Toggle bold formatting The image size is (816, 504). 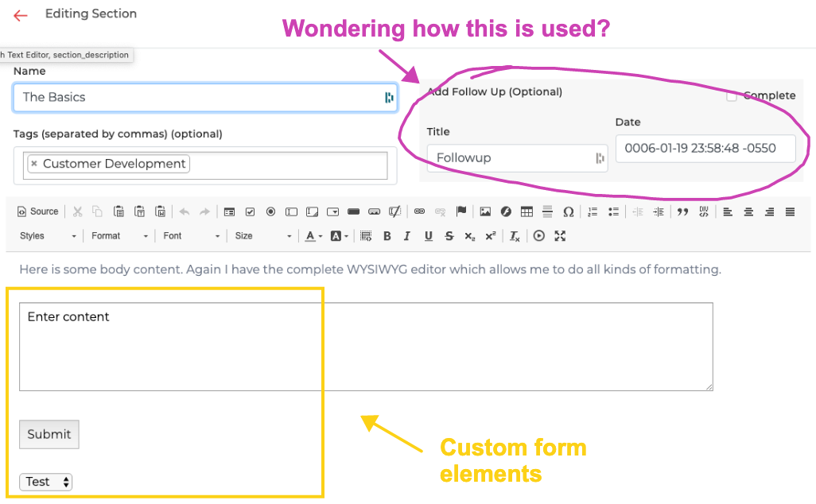coord(387,236)
